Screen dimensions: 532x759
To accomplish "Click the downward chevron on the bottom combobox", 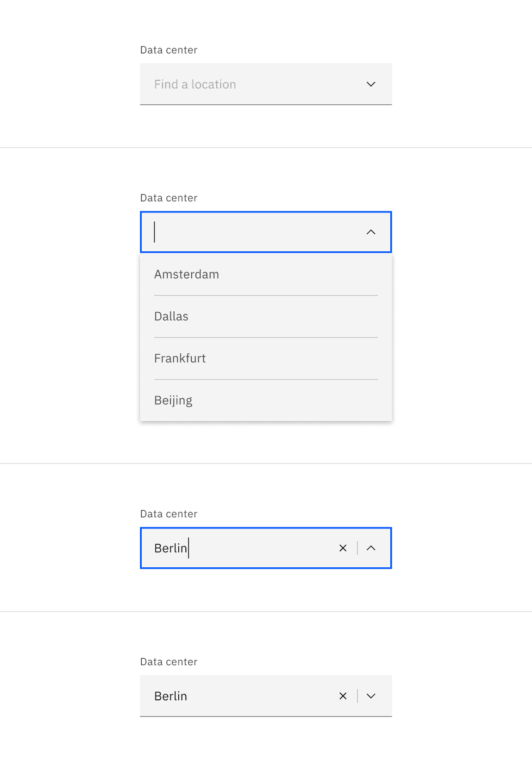I will (x=371, y=696).
